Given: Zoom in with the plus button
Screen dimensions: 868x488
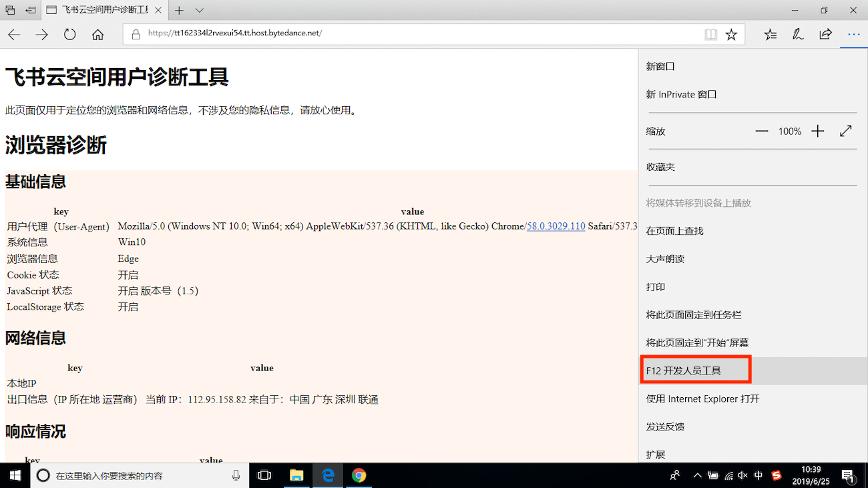Looking at the screenshot, I should 818,132.
